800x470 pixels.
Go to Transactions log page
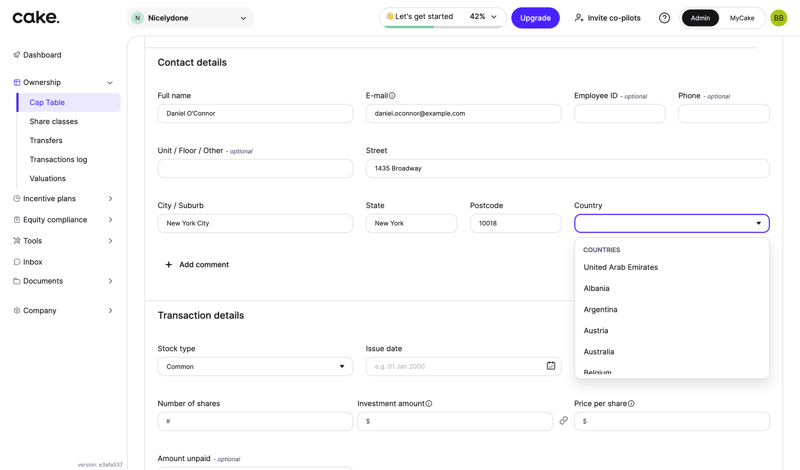58,160
